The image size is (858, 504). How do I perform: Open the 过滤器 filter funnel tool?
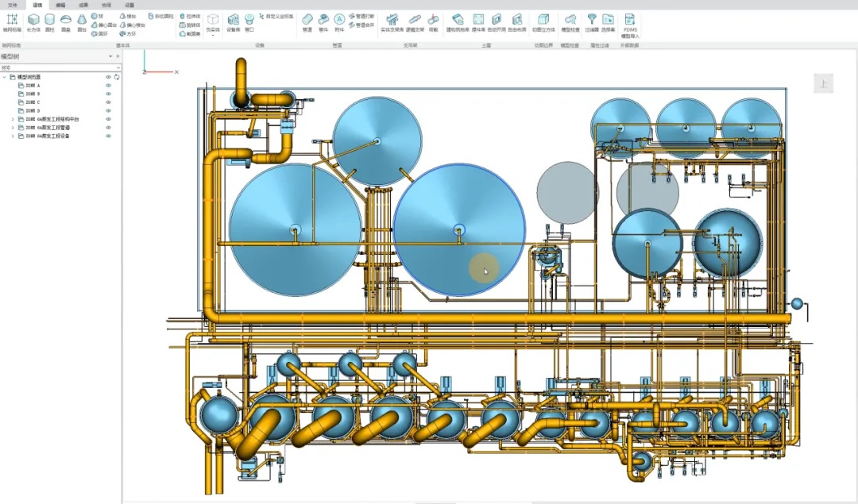(592, 21)
